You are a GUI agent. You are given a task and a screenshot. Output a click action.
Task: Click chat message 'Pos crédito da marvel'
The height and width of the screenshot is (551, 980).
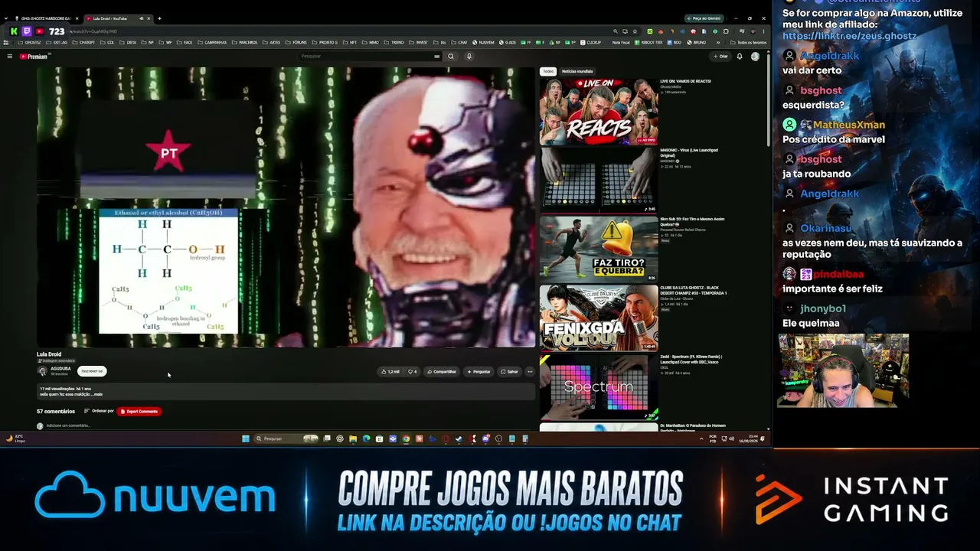(834, 139)
